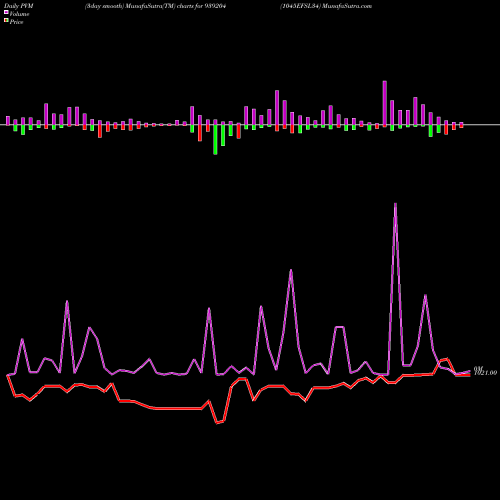Screen dimensions: 500x500
Task: Click the "(3day smooth) MunafaSutra(TM) charts for 939204" title
Action: point(156,6)
